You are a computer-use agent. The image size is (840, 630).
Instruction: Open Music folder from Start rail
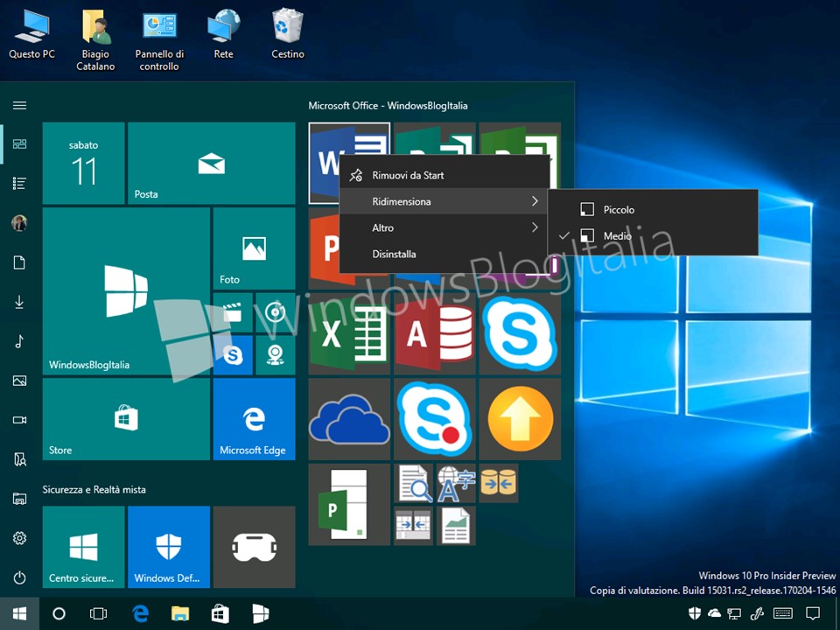tap(20, 341)
